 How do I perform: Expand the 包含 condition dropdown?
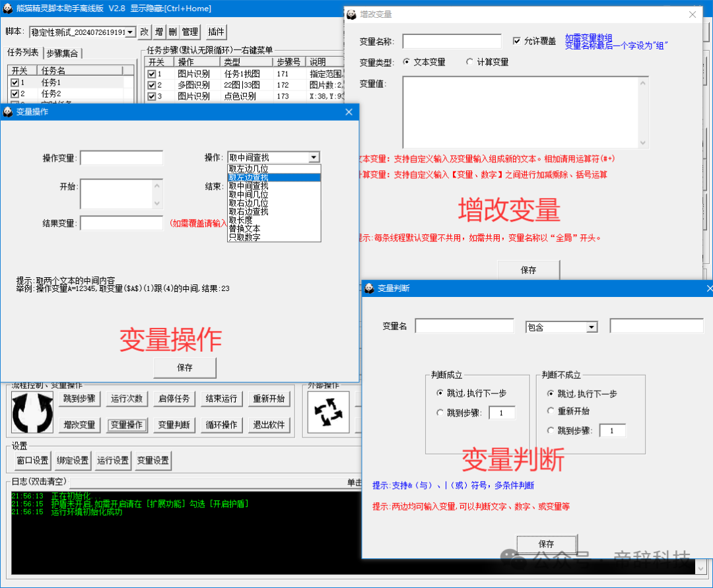(592, 327)
